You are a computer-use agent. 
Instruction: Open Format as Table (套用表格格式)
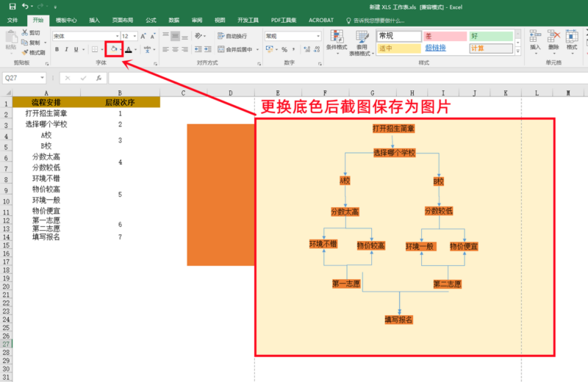(x=362, y=43)
